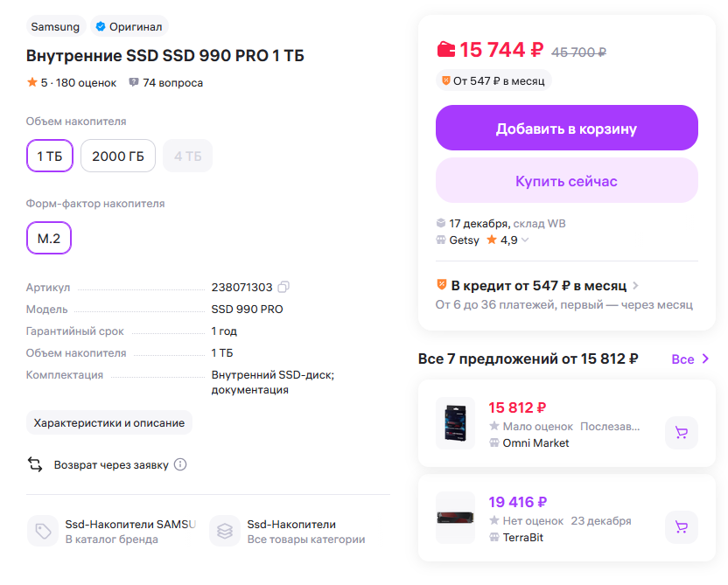The width and height of the screenshot is (728, 585).
Task: Add Omni Market offer to cart
Action: (681, 432)
